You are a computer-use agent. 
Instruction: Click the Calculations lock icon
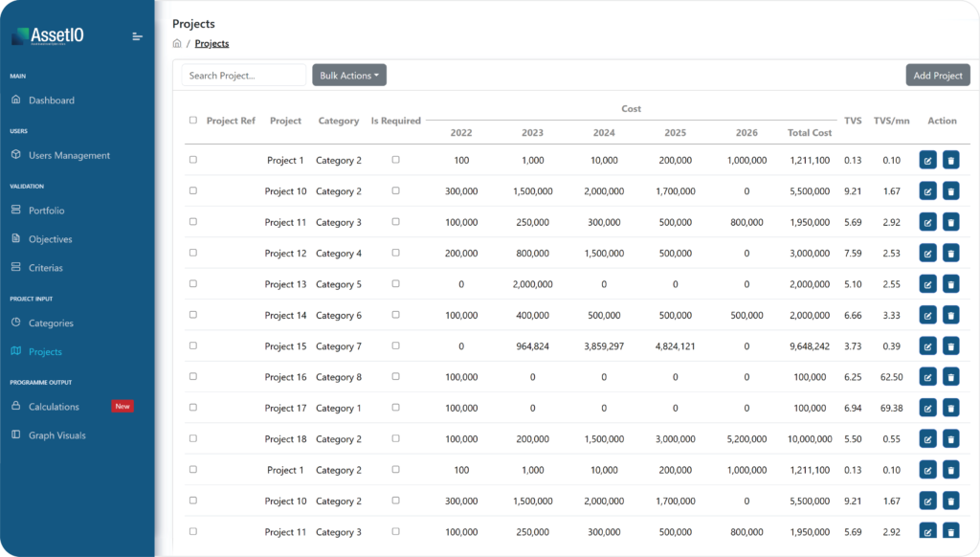16,406
